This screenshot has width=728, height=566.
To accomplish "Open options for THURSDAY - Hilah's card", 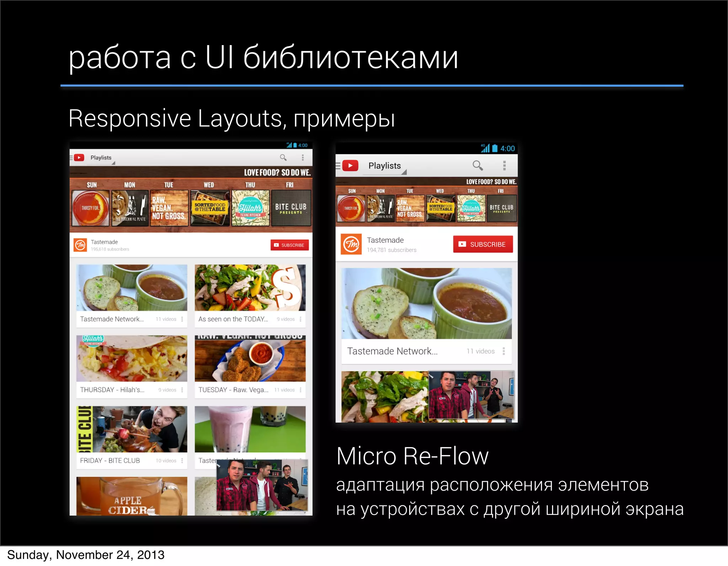I will pyautogui.click(x=182, y=390).
